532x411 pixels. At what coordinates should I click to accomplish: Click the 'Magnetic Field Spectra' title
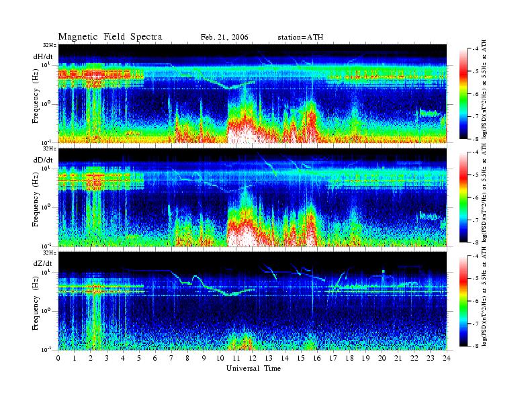[x=110, y=37]
